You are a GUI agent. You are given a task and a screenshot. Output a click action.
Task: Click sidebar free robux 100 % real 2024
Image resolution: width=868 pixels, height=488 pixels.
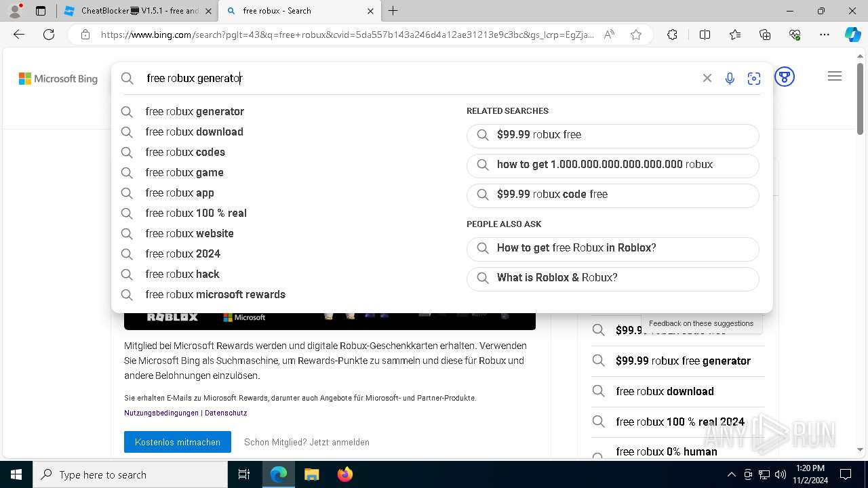pos(678,422)
